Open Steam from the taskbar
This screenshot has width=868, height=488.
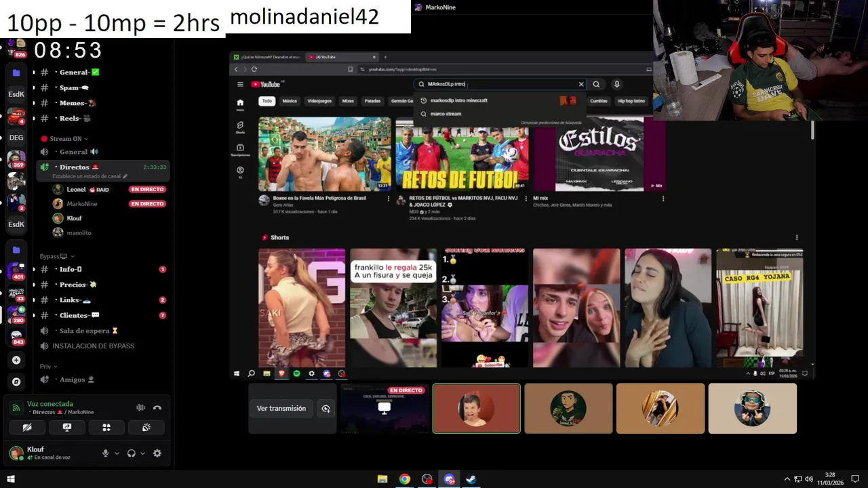pos(471,479)
